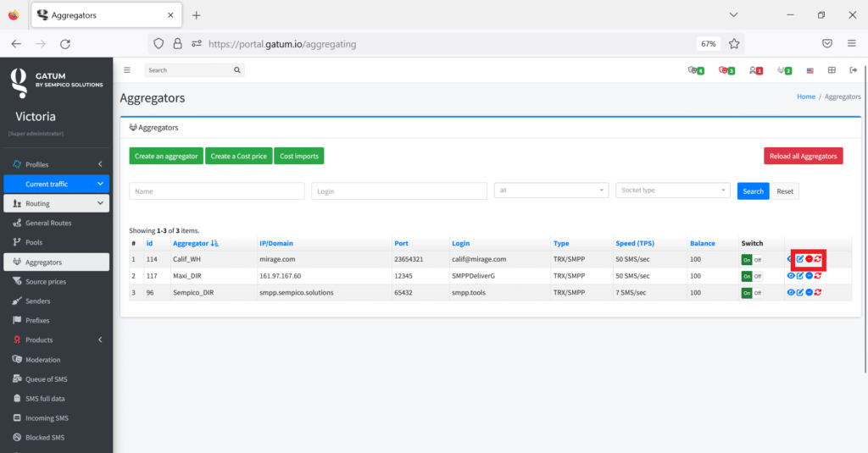Viewport: 868px width, 453px height.
Task: Click the Name filter input field
Action: [216, 191]
